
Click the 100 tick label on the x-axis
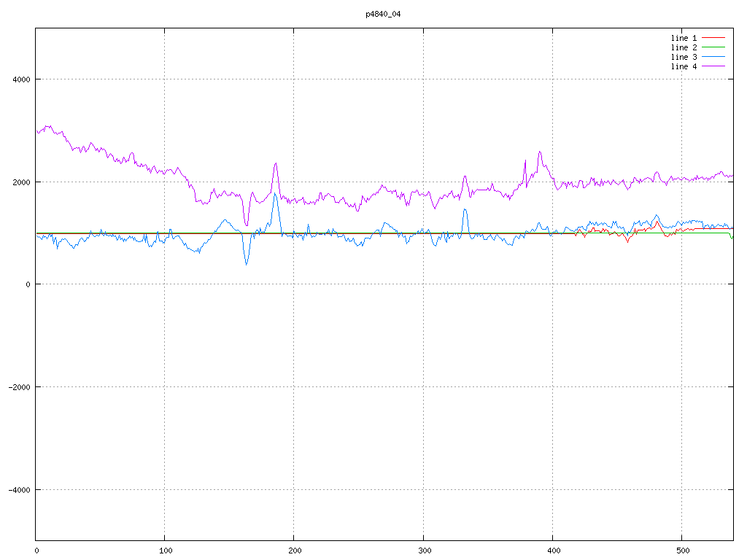click(165, 551)
